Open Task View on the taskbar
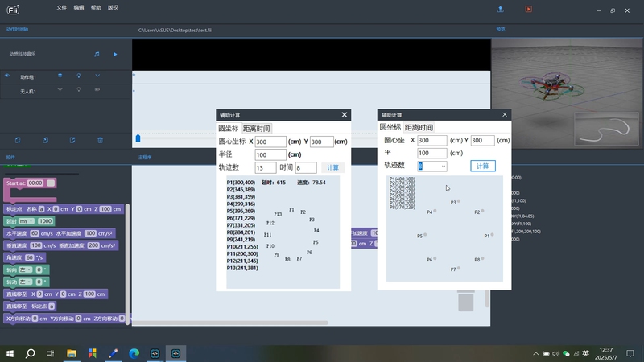 pos(50,353)
